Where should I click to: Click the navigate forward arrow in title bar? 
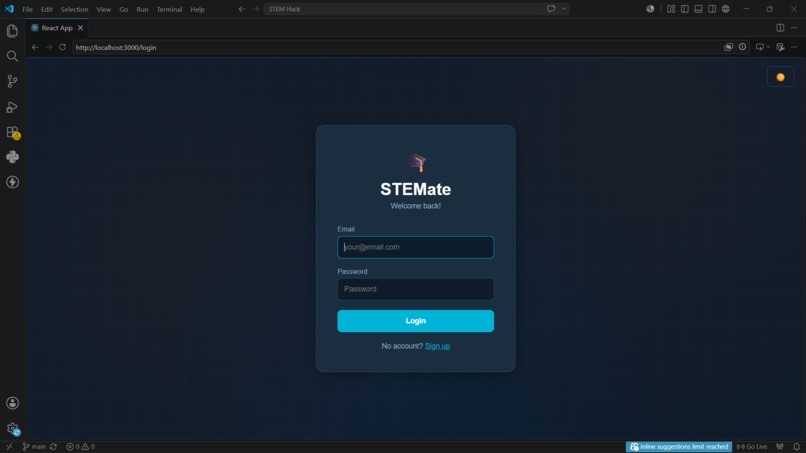[255, 9]
